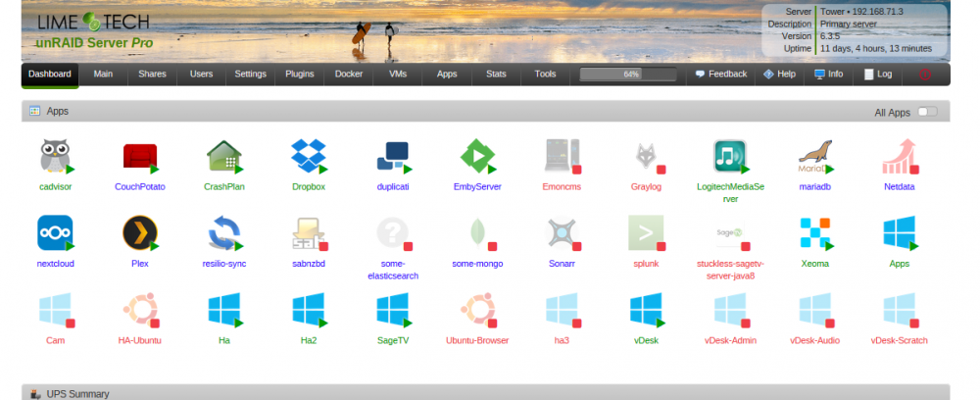This screenshot has width=980, height=400.
Task: Open the EmbyServer green icon
Action: (x=477, y=156)
